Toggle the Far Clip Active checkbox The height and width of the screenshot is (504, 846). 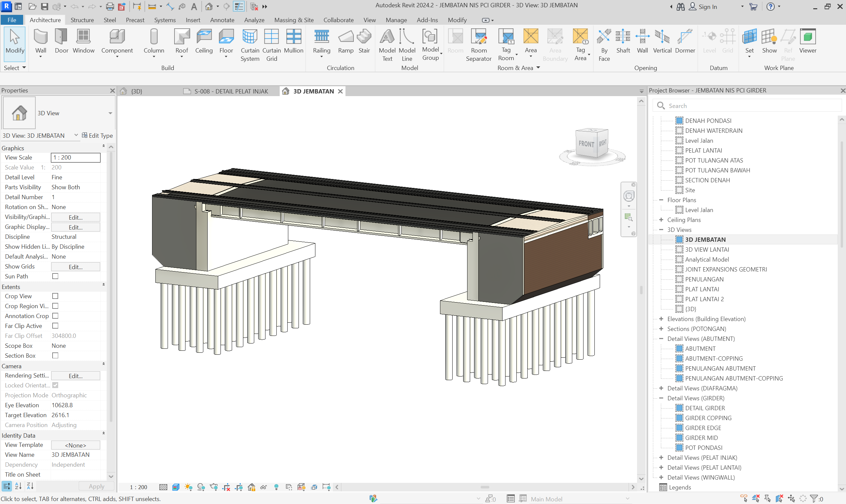pyautogui.click(x=55, y=326)
